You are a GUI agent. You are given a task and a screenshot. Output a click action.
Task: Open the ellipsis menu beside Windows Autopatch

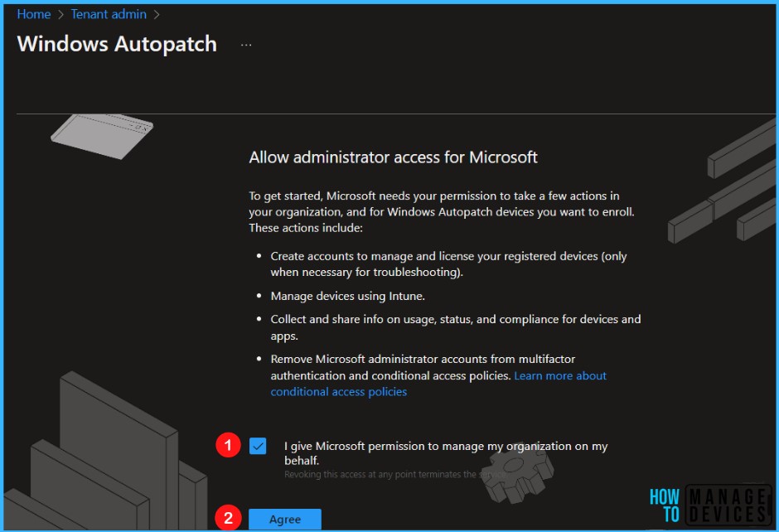246,45
